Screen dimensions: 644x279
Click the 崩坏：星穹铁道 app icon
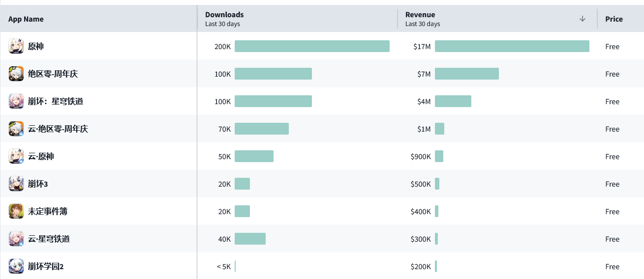16,101
